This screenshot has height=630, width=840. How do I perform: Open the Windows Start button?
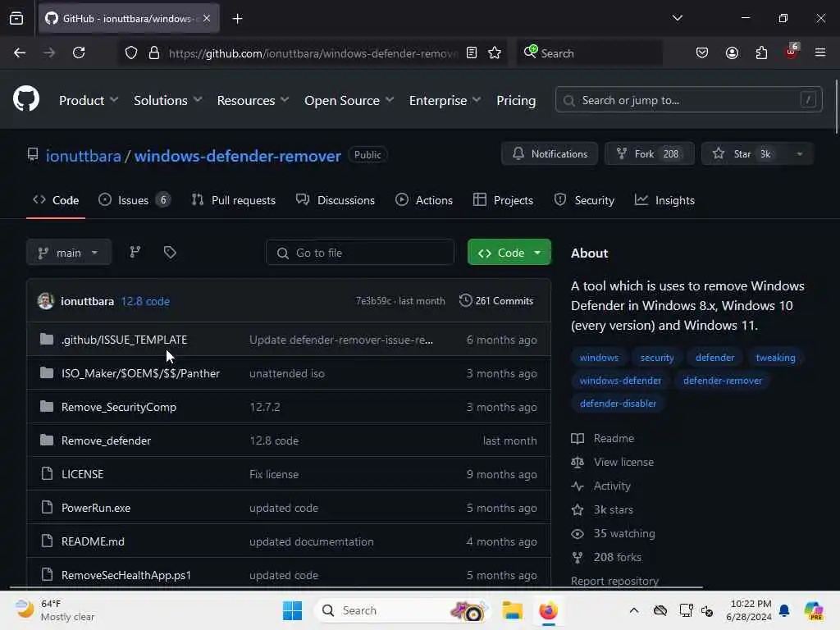pos(293,610)
